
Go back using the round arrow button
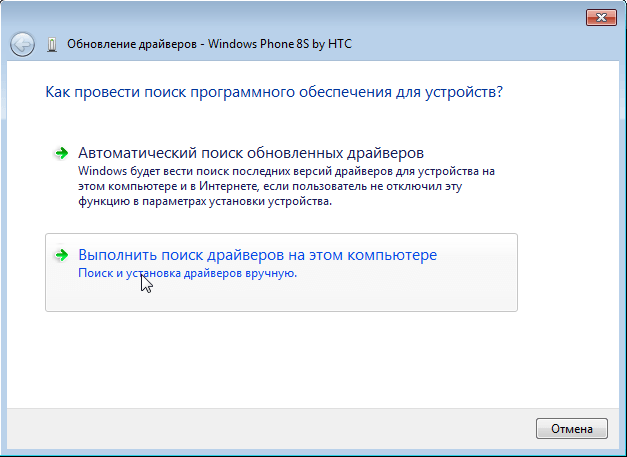22,44
